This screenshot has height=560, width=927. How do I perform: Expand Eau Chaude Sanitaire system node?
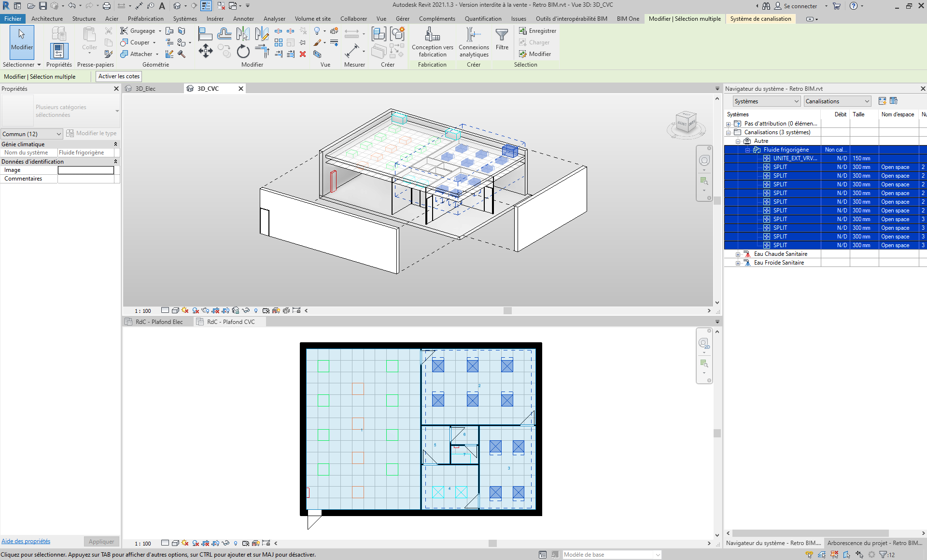[x=738, y=254]
